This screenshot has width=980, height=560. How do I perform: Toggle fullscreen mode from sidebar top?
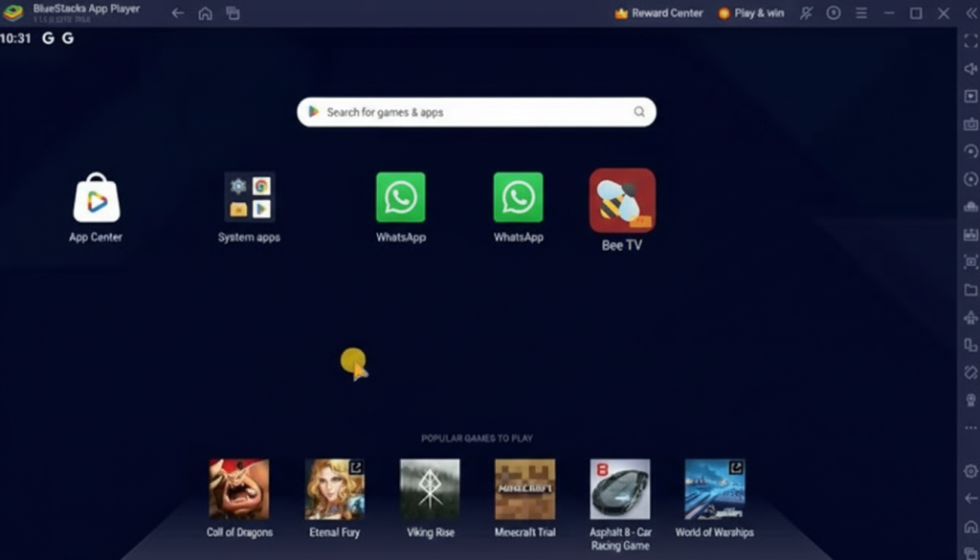click(x=970, y=41)
